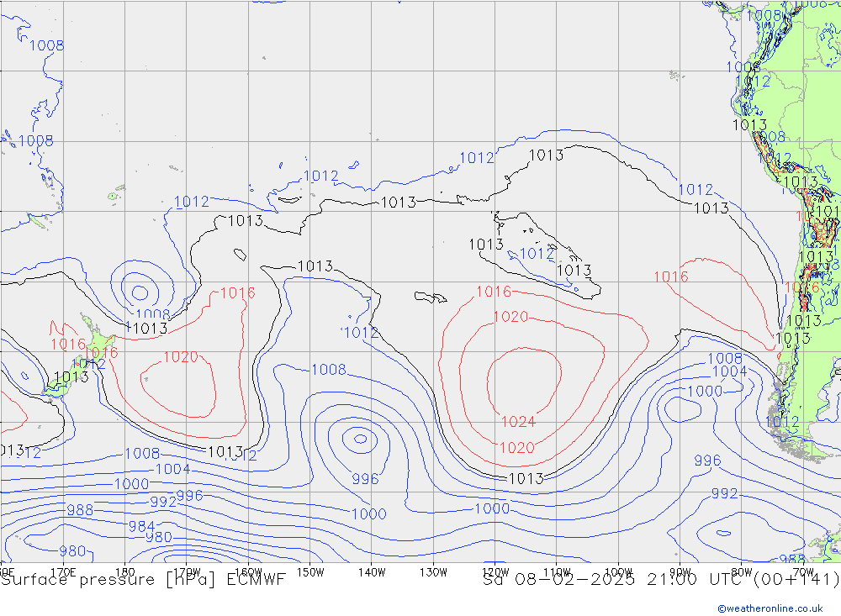Click the 996 label below the 140W low
841x616 pixels.
pyautogui.click(x=365, y=479)
